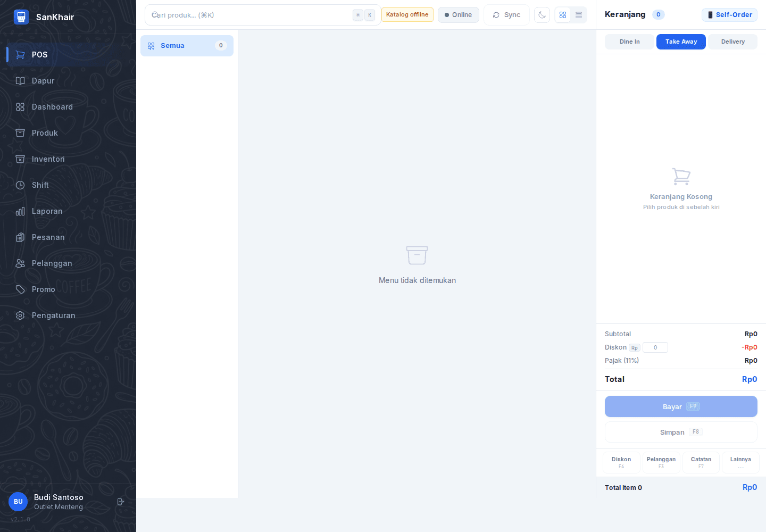766x532 pixels.
Task: Select Delivery order type
Action: point(732,41)
